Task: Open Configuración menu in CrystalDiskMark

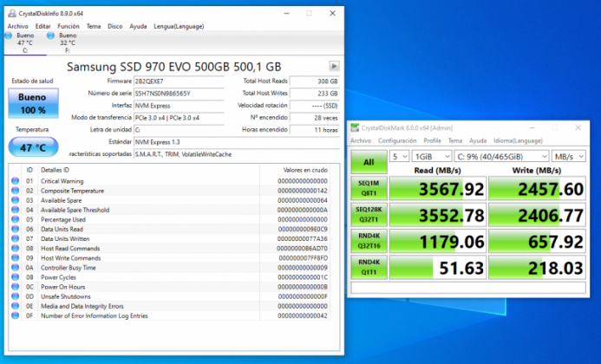Action: 397,140
